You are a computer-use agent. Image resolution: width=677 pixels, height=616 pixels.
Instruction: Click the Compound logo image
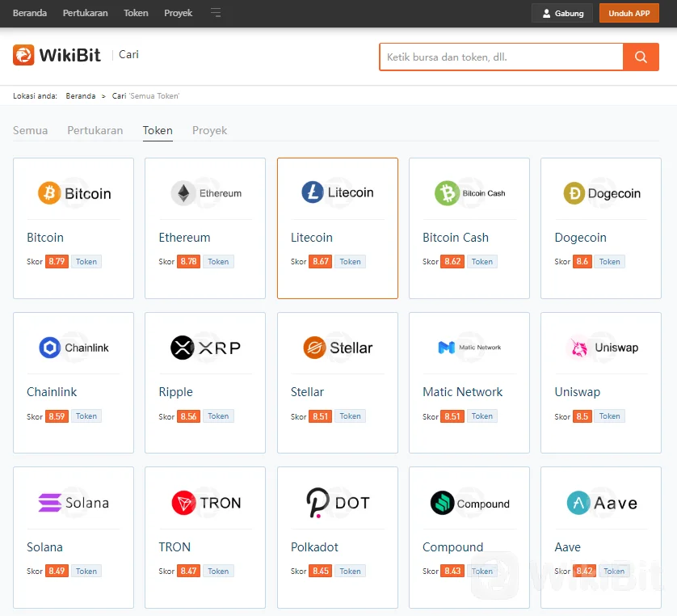click(x=469, y=504)
